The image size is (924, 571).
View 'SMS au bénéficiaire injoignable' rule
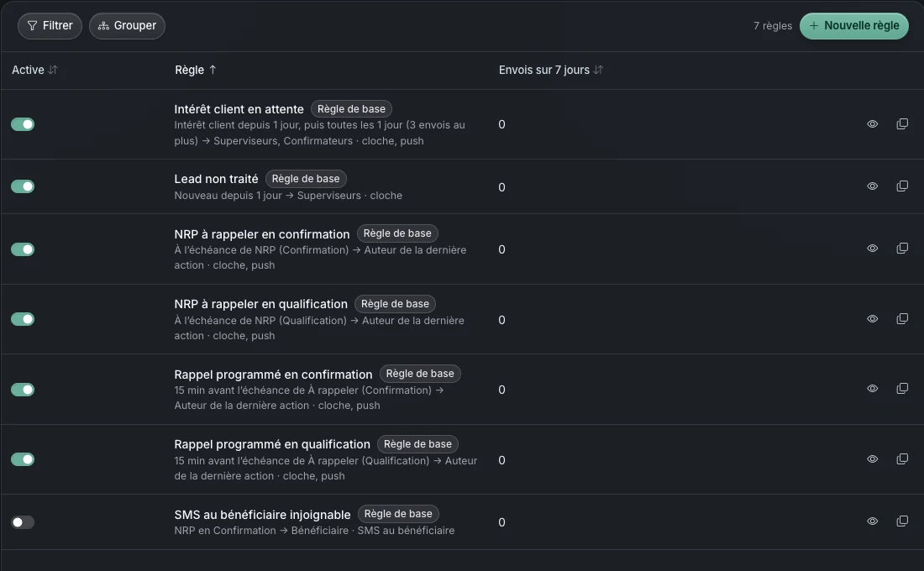[872, 521]
